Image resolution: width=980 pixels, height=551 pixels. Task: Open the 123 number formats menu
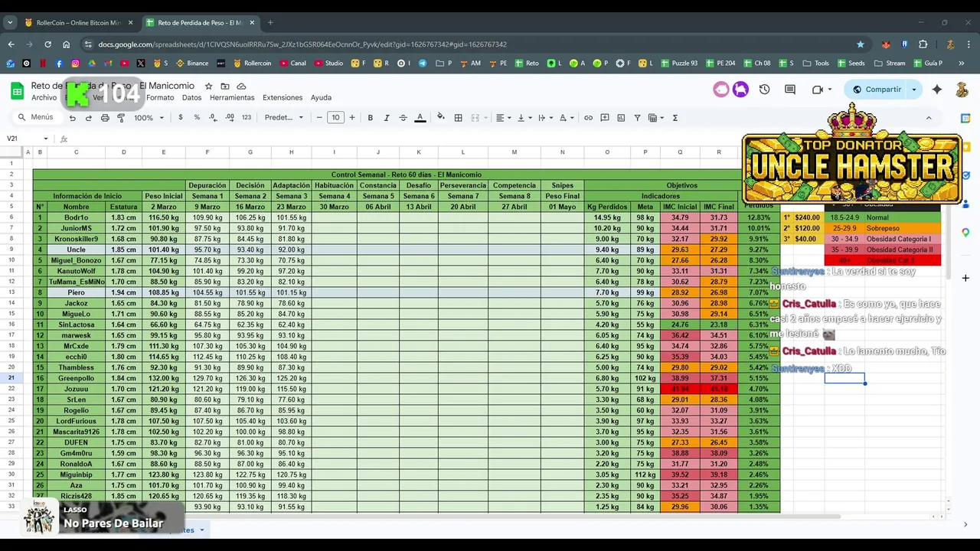(247, 118)
